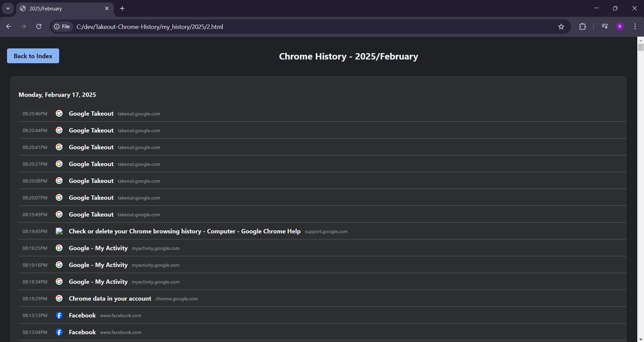Open the Extensions puzzle icon
This screenshot has width=644, height=342.
coord(583,27)
